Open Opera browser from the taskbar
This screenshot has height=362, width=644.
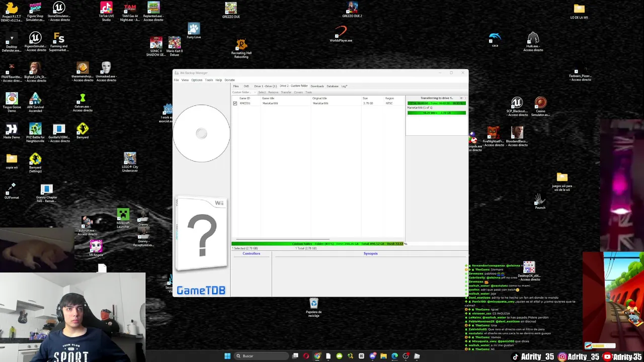306,356
